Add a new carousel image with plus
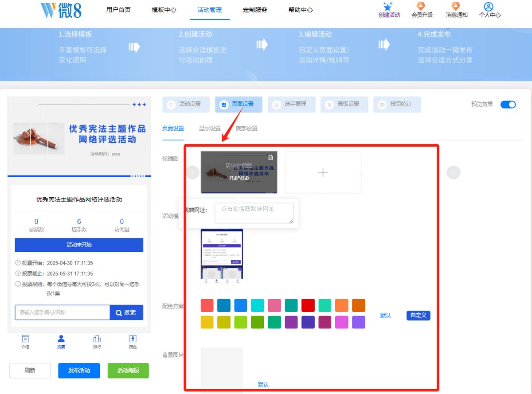Viewport: 532px width, 394px height. pyautogui.click(x=323, y=172)
